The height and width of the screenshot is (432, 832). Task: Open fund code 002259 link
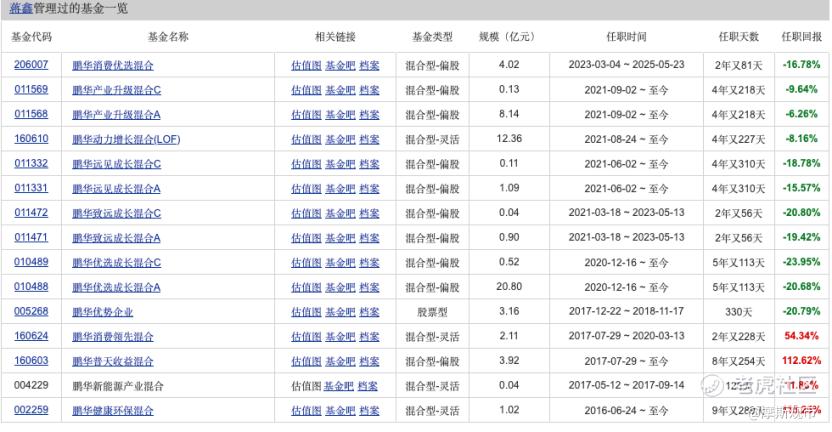pos(31,410)
